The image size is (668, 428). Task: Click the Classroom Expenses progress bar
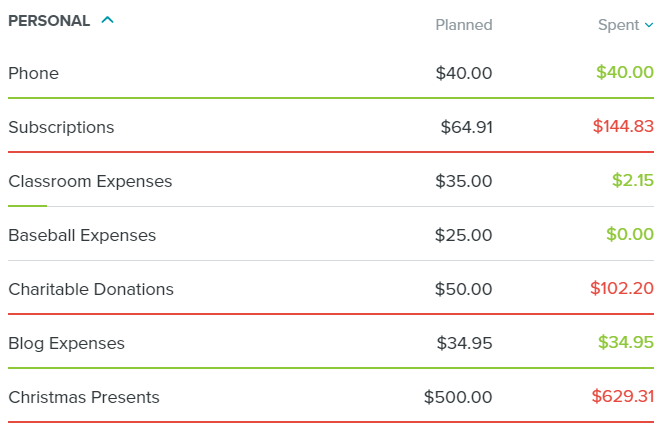[x=28, y=205]
